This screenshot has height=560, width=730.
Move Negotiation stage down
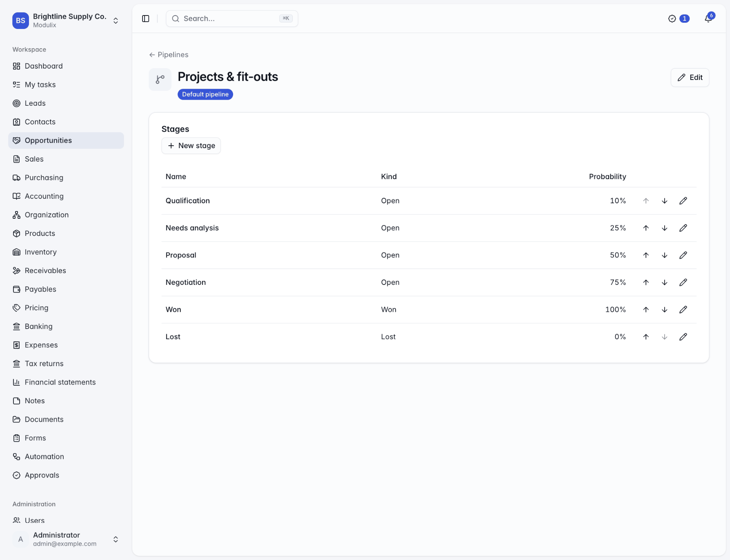tap(665, 282)
